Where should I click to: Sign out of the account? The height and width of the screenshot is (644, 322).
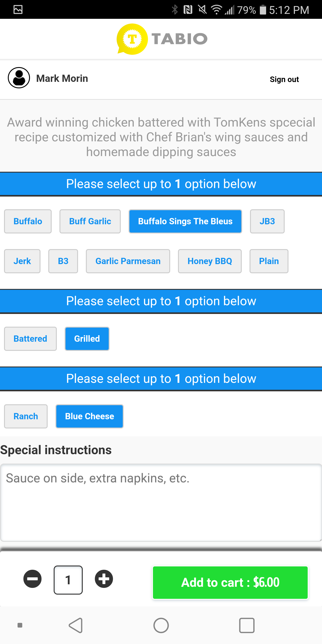[x=284, y=79]
